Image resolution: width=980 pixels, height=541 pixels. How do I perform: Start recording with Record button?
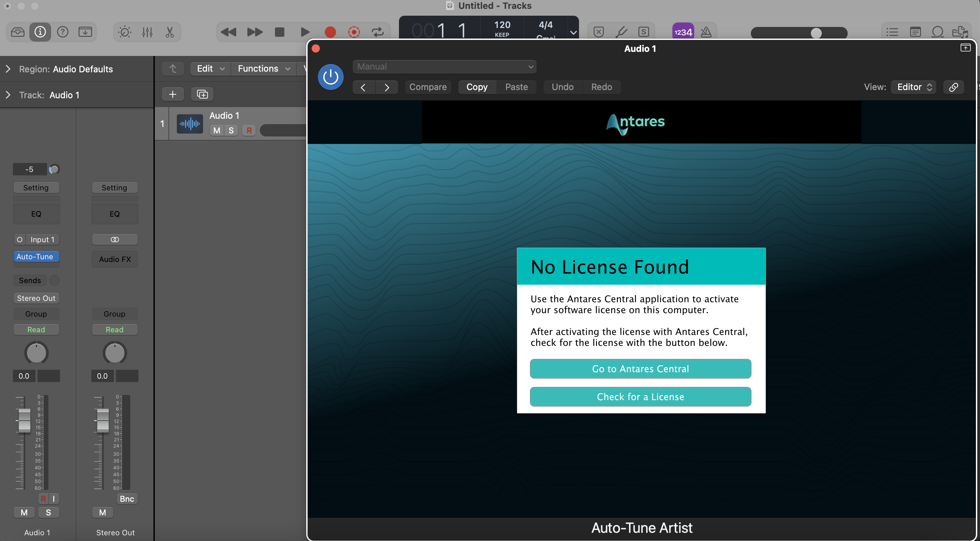330,32
